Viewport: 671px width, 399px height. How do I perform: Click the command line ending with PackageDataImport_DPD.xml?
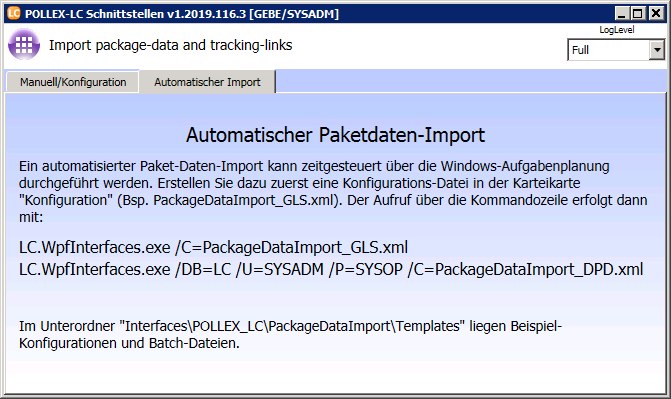[x=331, y=269]
